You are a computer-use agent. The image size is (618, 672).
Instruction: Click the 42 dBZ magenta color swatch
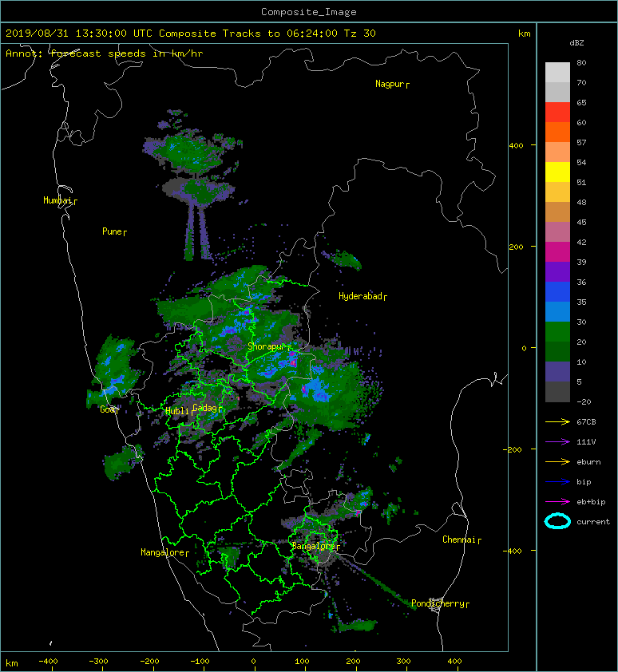point(557,251)
